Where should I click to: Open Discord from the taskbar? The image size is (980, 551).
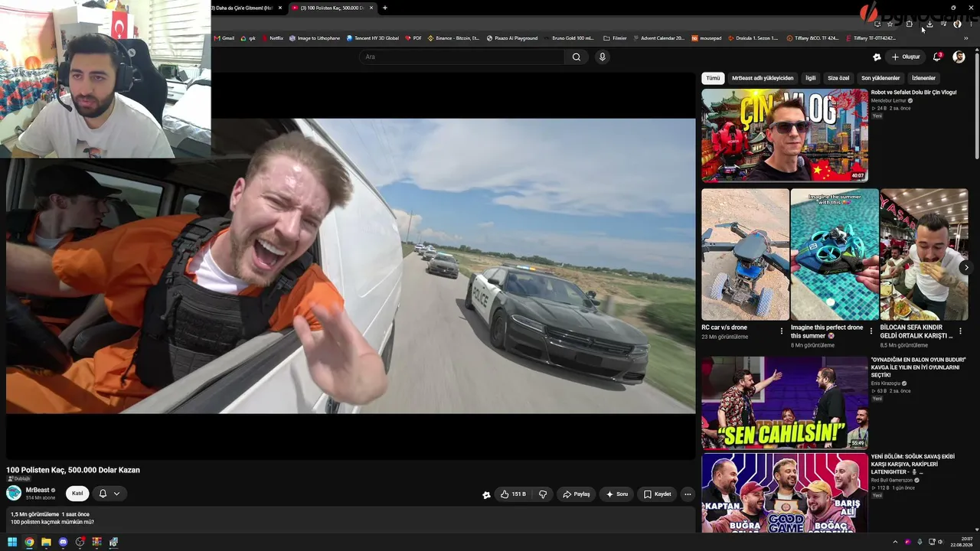pos(63,543)
